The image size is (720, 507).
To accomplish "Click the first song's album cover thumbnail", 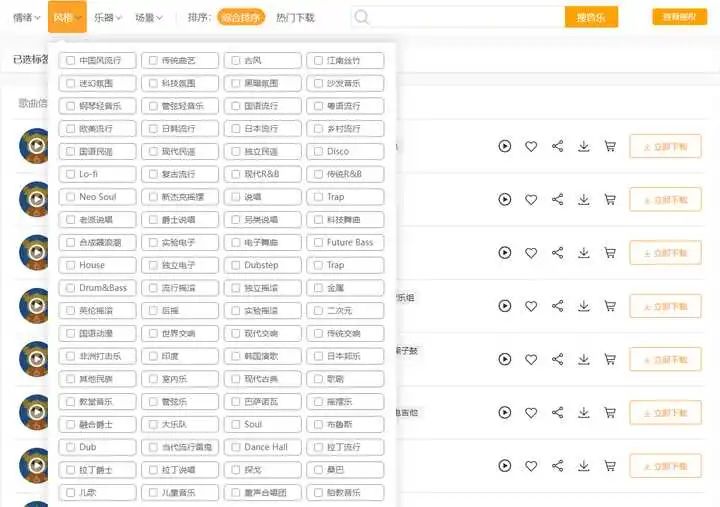I will click(34, 146).
